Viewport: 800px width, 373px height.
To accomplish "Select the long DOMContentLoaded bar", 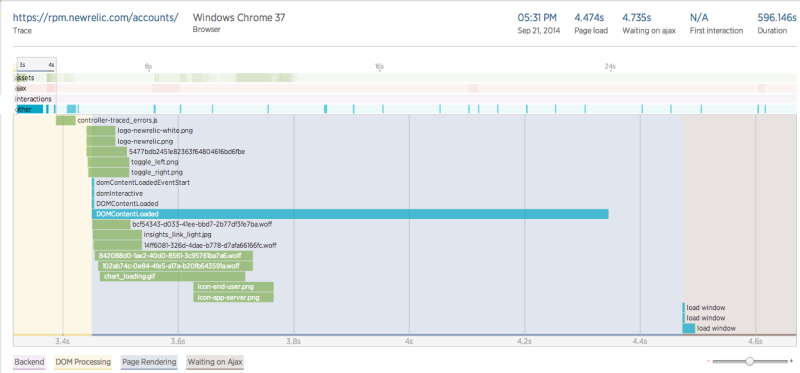I will tap(350, 214).
